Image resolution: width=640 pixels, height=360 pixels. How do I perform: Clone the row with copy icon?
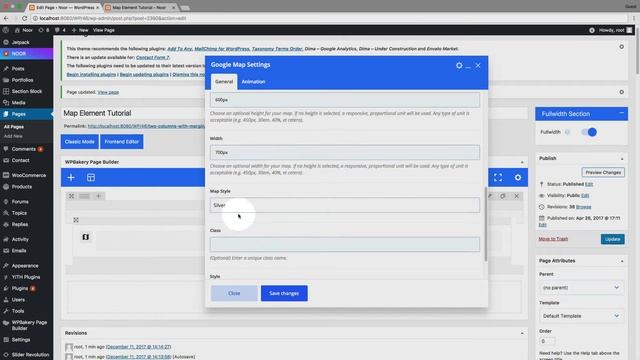click(503, 196)
